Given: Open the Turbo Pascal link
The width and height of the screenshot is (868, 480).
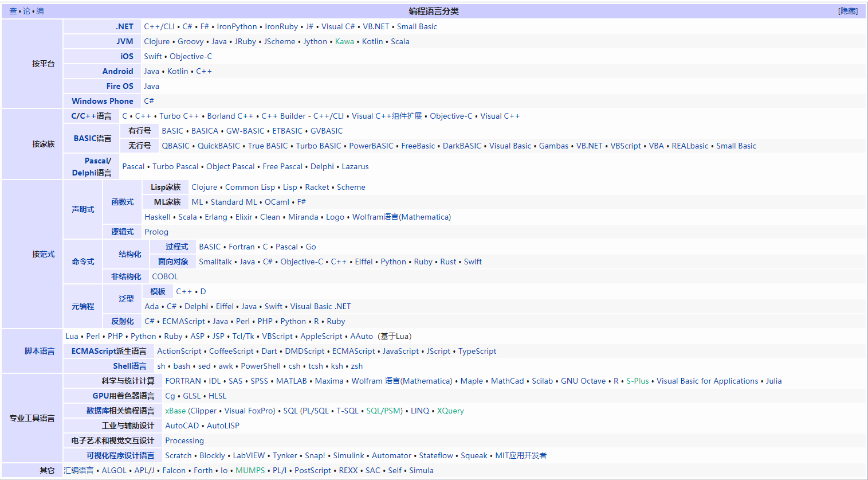Looking at the screenshot, I should (175, 166).
